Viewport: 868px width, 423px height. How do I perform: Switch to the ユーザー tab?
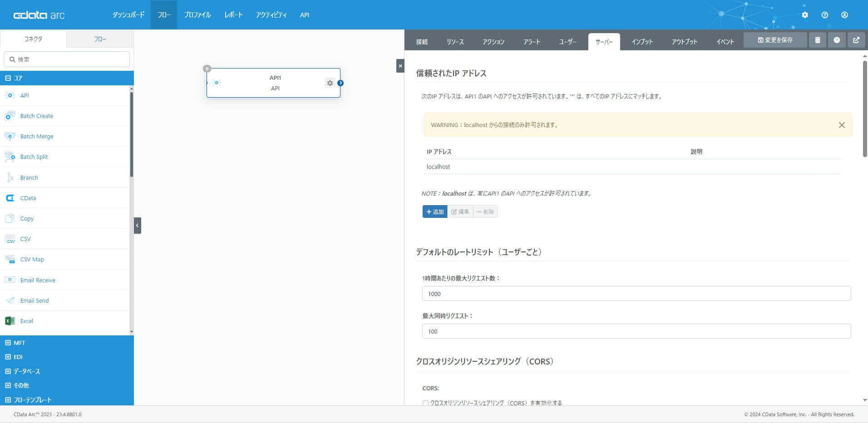(x=567, y=42)
